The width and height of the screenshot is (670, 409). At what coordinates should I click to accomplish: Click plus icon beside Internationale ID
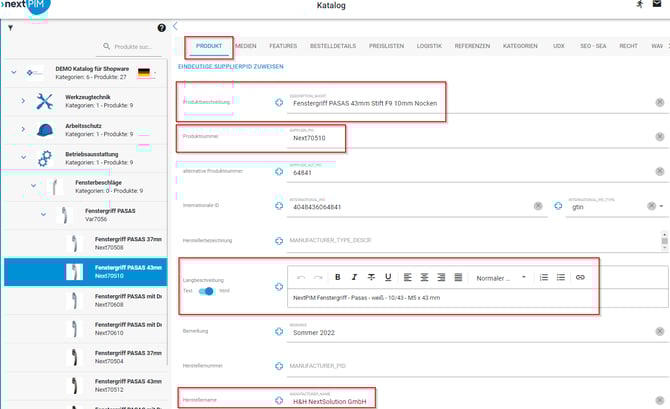coord(279,206)
